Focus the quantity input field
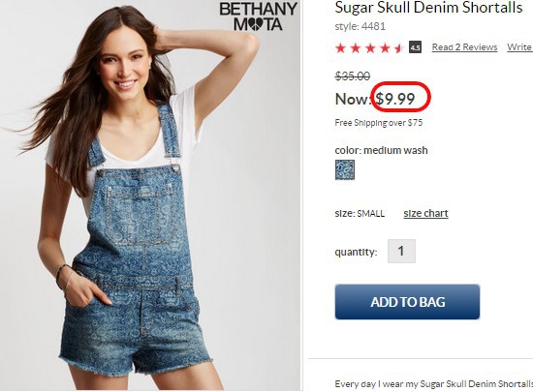533x392 pixels. (401, 251)
